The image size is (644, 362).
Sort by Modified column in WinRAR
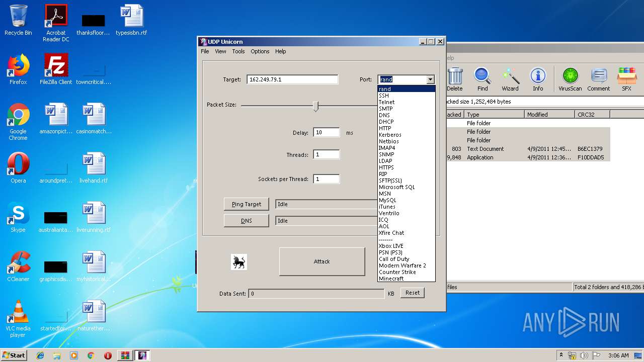(549, 115)
